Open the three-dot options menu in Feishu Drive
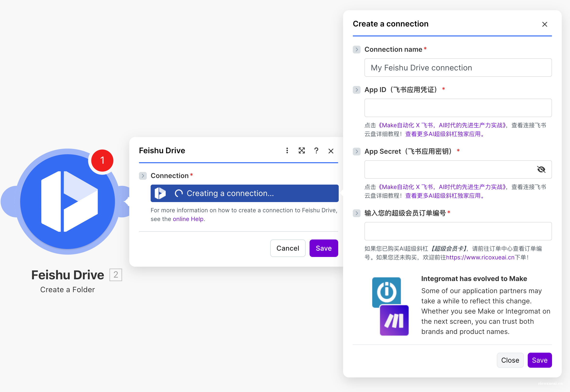 (287, 151)
